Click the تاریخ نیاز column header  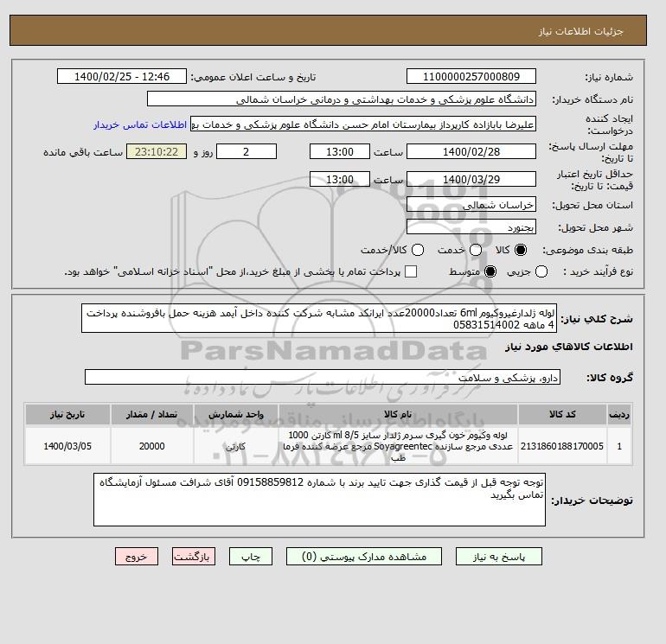click(67, 414)
